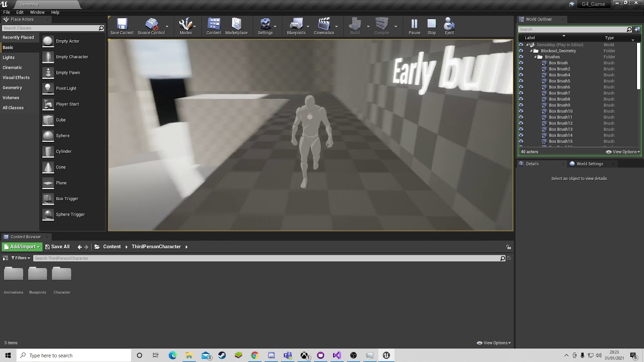
Task: Toggle visibility of Box Brush5
Action: 521,81
